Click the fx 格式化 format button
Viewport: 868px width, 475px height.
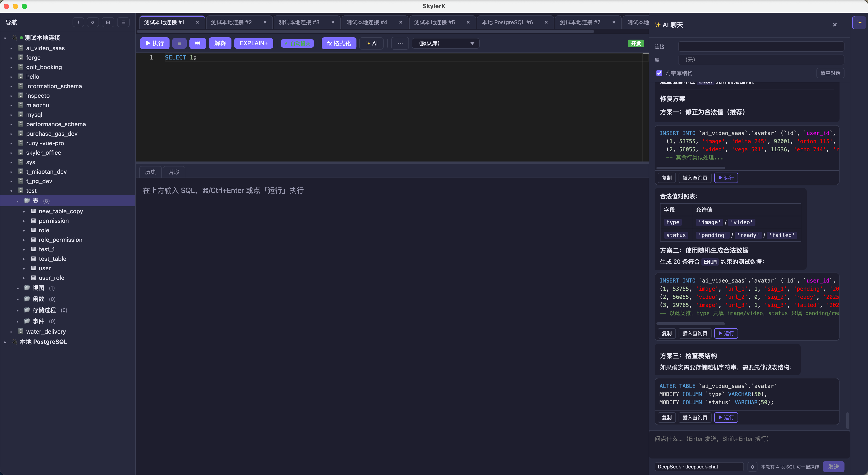click(339, 43)
